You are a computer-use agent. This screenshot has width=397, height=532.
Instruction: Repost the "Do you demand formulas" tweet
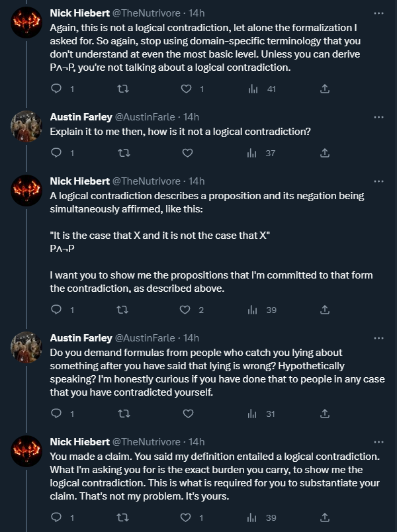click(x=122, y=414)
